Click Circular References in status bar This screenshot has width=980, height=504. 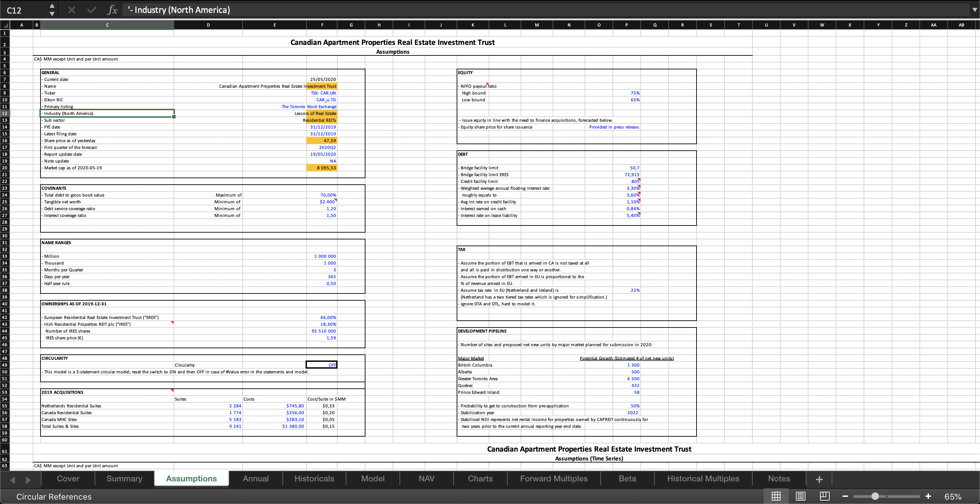tap(54, 497)
